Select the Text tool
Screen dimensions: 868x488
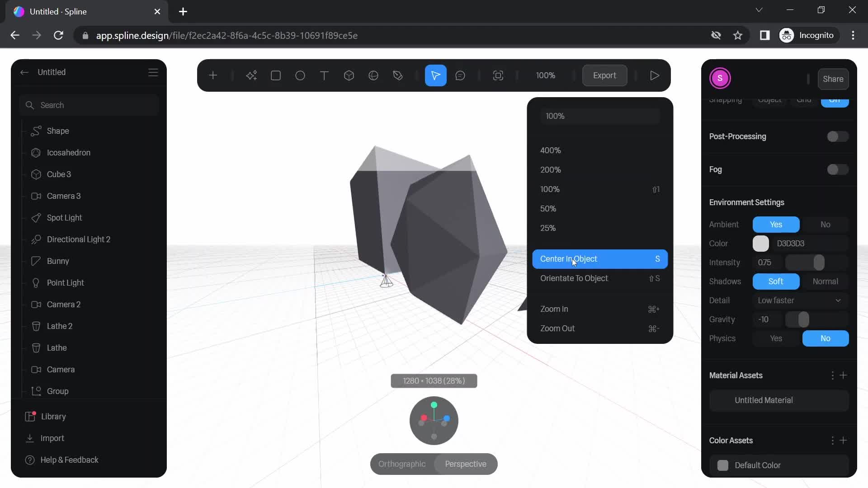pos(324,75)
